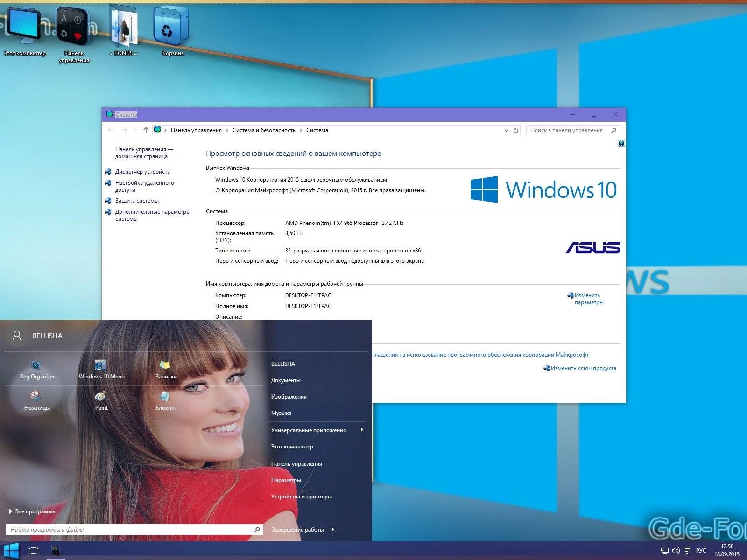Expand 'Универсальные приложения' submenu
The image size is (747, 560).
click(x=317, y=430)
